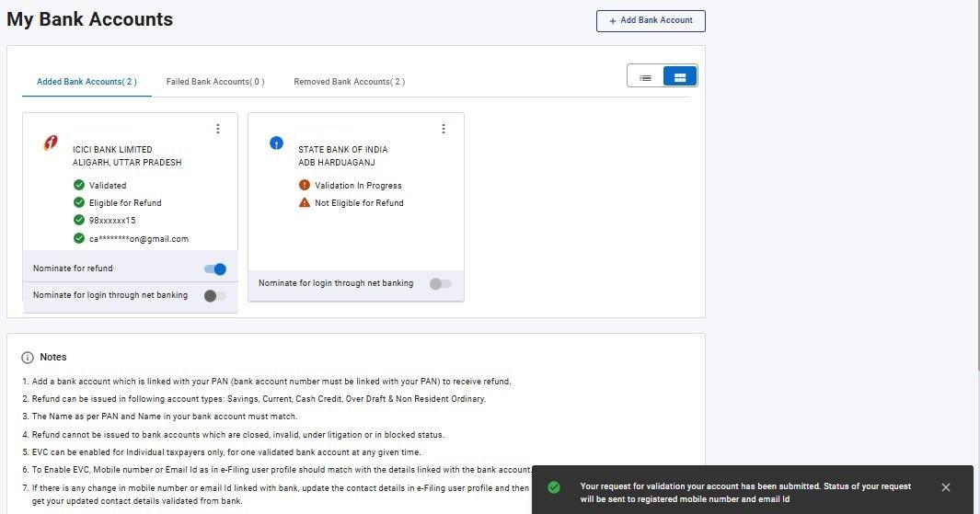Toggle Nominate for refund on ICICI account
The height and width of the screenshot is (514, 980).
(x=215, y=269)
